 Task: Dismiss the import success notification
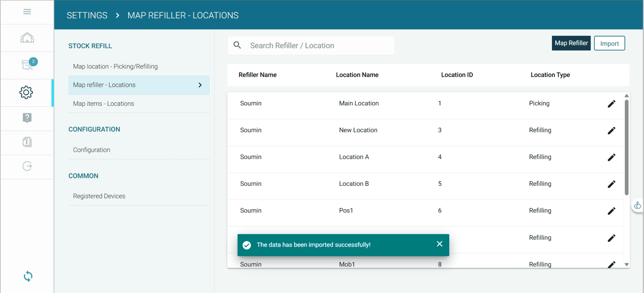[x=439, y=244]
